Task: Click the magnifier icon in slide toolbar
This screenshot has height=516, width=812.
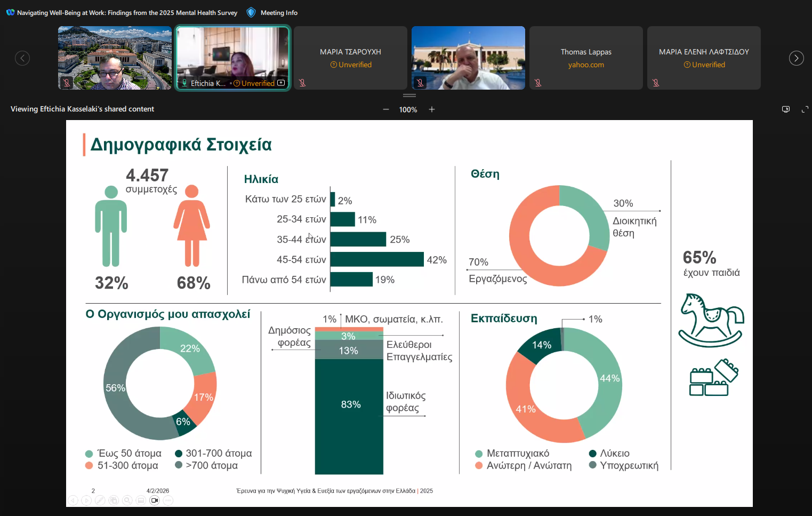Action: click(127, 501)
